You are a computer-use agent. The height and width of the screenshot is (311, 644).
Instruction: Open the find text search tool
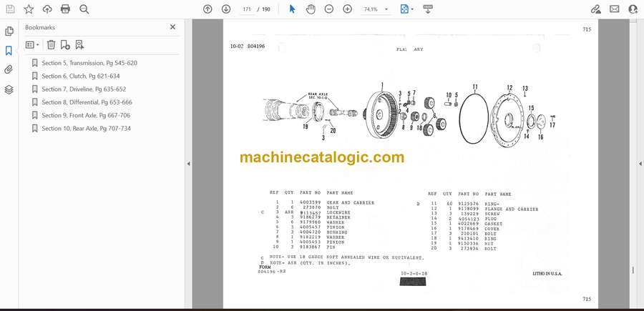pyautogui.click(x=84, y=9)
